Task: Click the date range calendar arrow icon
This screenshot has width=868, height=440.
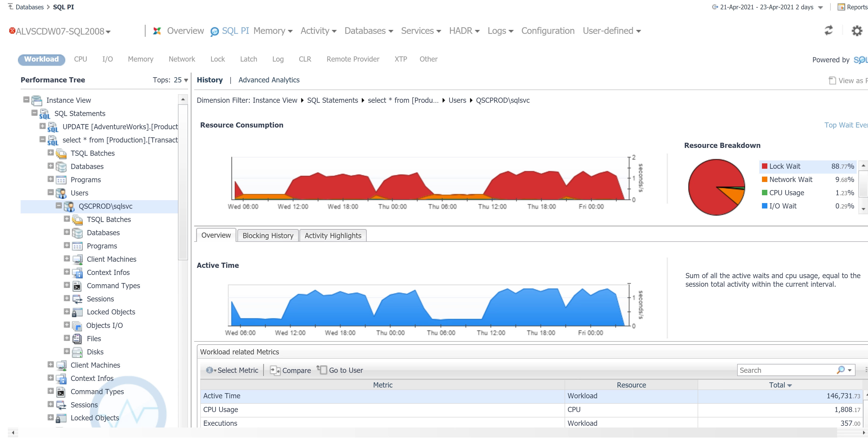Action: [x=715, y=7]
